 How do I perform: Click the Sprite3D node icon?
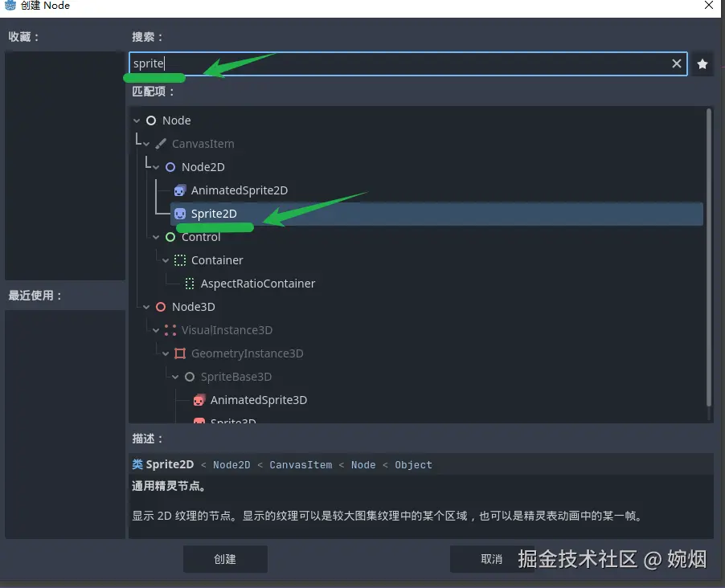[199, 421]
